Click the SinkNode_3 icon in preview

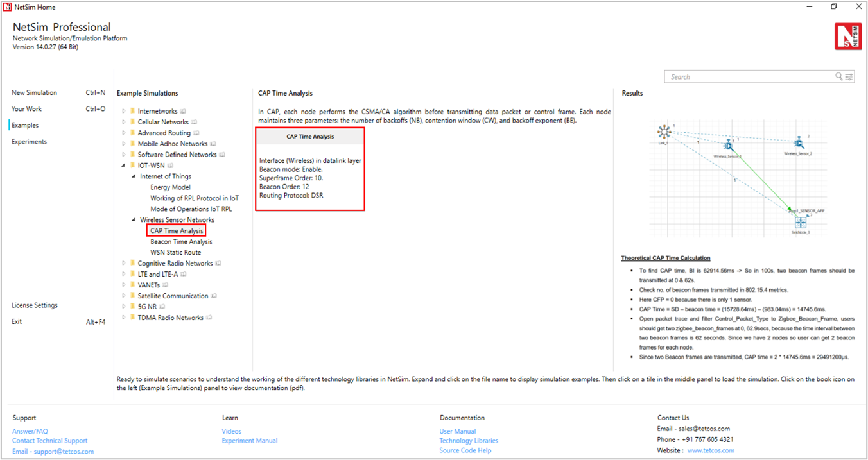click(x=800, y=222)
